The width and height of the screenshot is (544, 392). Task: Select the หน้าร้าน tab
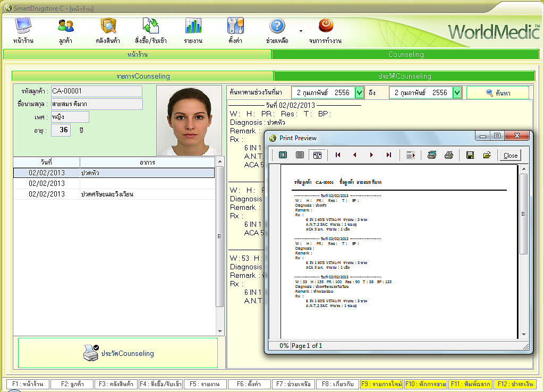tap(137, 54)
